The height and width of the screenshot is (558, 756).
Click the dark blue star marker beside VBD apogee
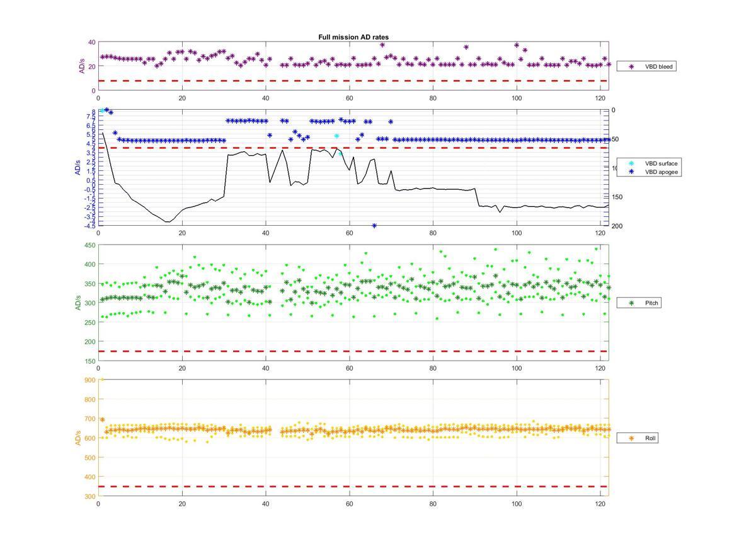(631, 171)
